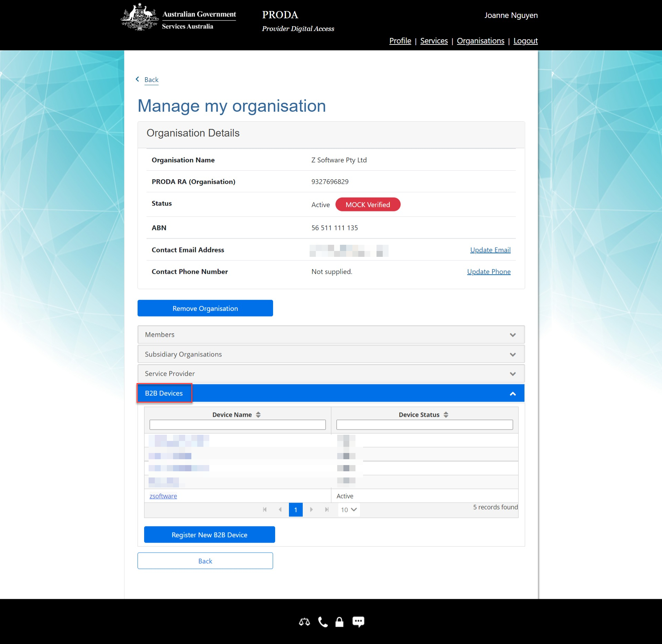Collapse the B2B Devices section
The image size is (662, 644).
tap(513, 393)
